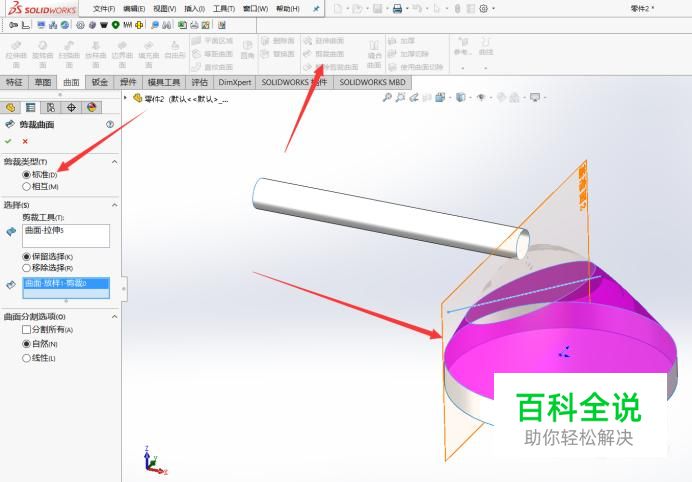Image resolution: width=692 pixels, height=482 pixels.
Task: Click the blue globe icon in second toolbar
Action: [65, 25]
